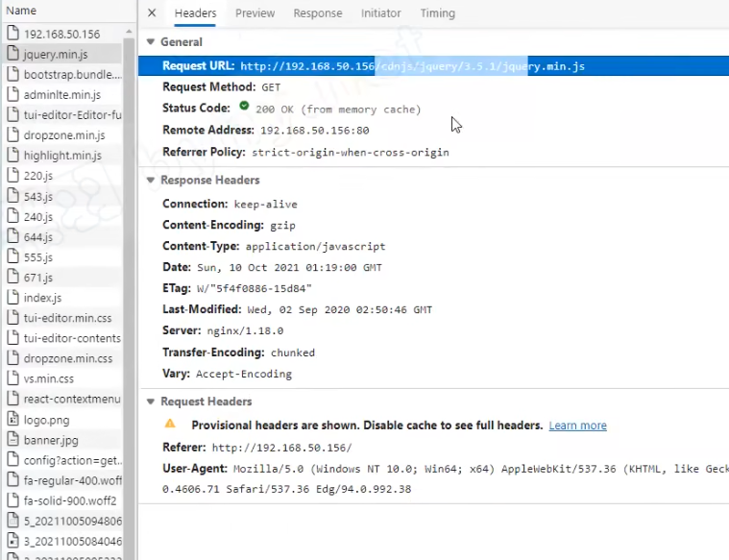Click the 240.js file icon
Screen dimensions: 729x560
(x=13, y=216)
